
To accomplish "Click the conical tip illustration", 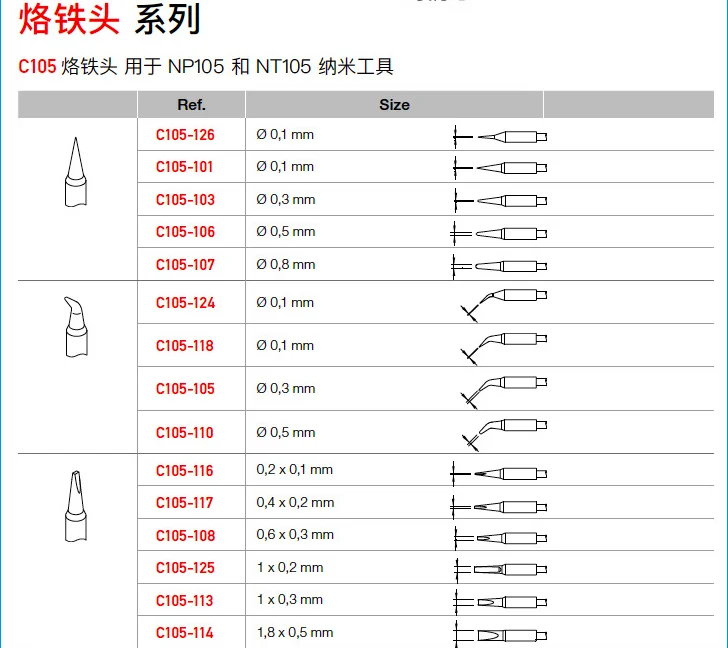I will 76,172.
